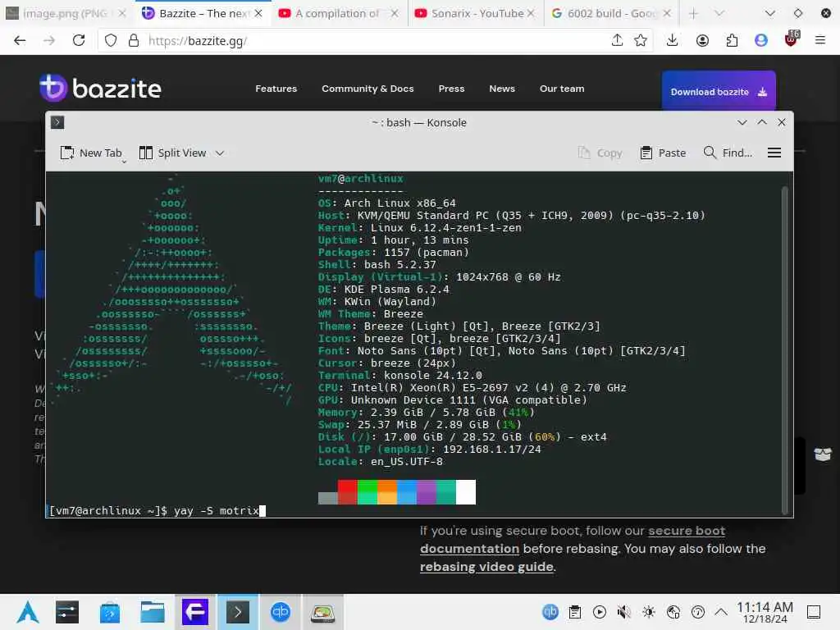The image size is (840, 630).
Task: Click Paste in the Konsole toolbar
Action: point(663,153)
